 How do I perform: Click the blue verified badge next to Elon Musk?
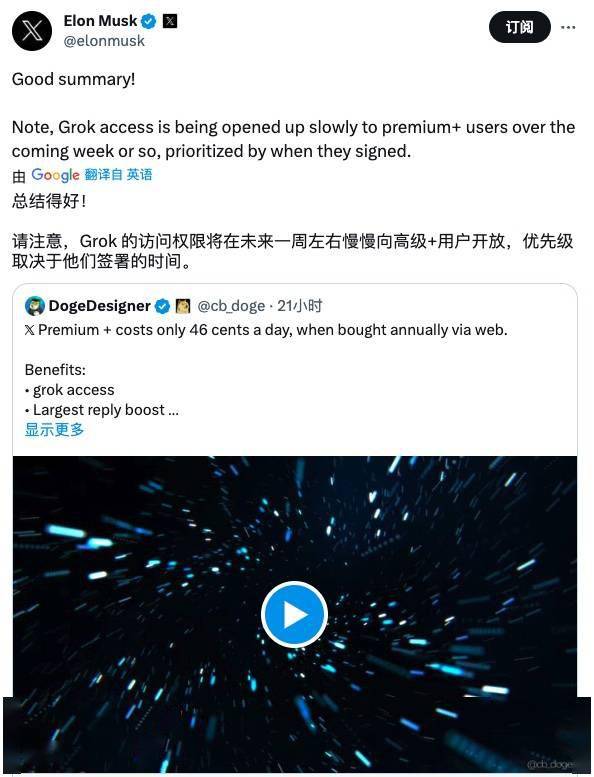pos(149,21)
